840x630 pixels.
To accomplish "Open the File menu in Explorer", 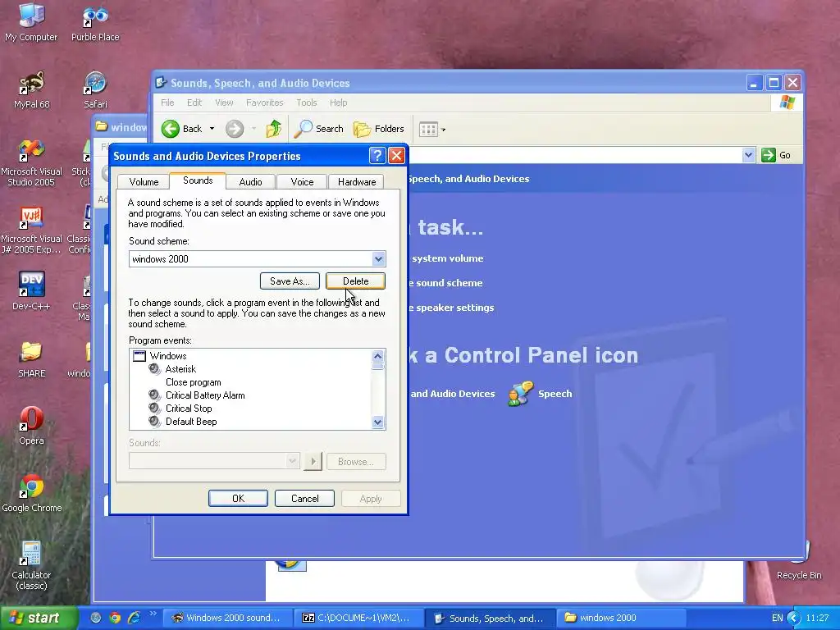I will click(167, 103).
